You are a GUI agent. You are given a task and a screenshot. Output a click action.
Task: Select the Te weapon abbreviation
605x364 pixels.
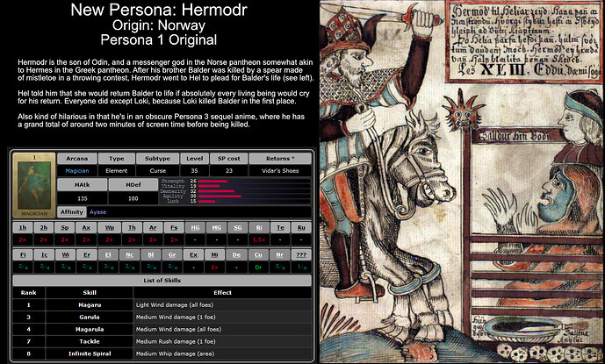coord(280,227)
